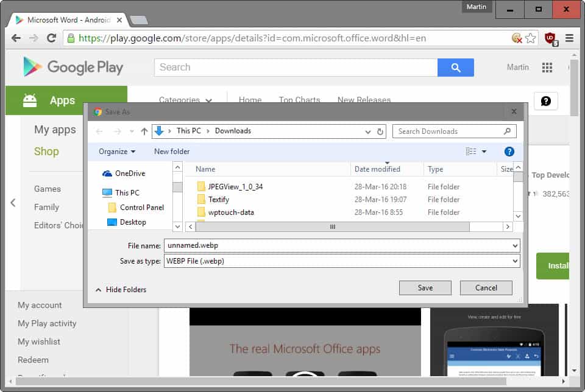Bookmark the page using the star icon

tap(533, 38)
